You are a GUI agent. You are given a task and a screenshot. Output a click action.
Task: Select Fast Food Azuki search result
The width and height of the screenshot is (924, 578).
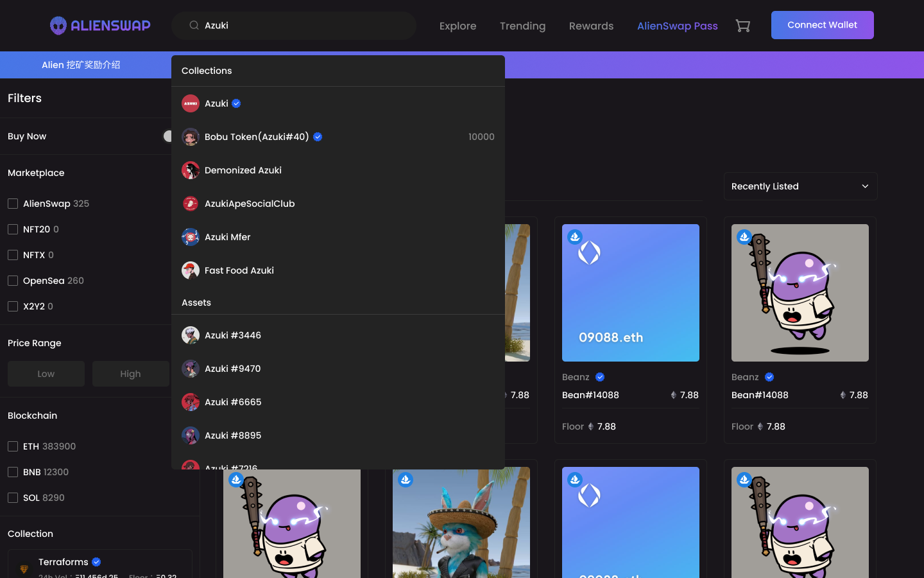(338, 270)
